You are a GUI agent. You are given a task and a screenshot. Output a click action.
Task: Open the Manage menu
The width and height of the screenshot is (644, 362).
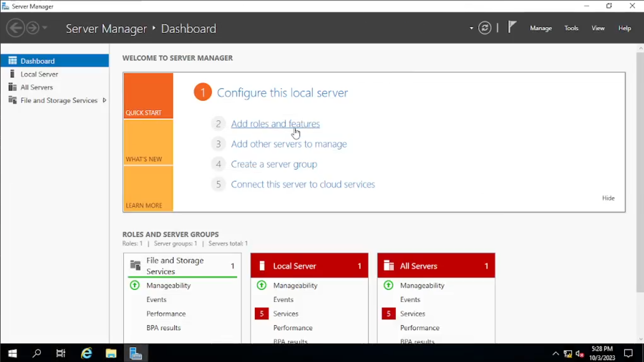click(x=541, y=28)
